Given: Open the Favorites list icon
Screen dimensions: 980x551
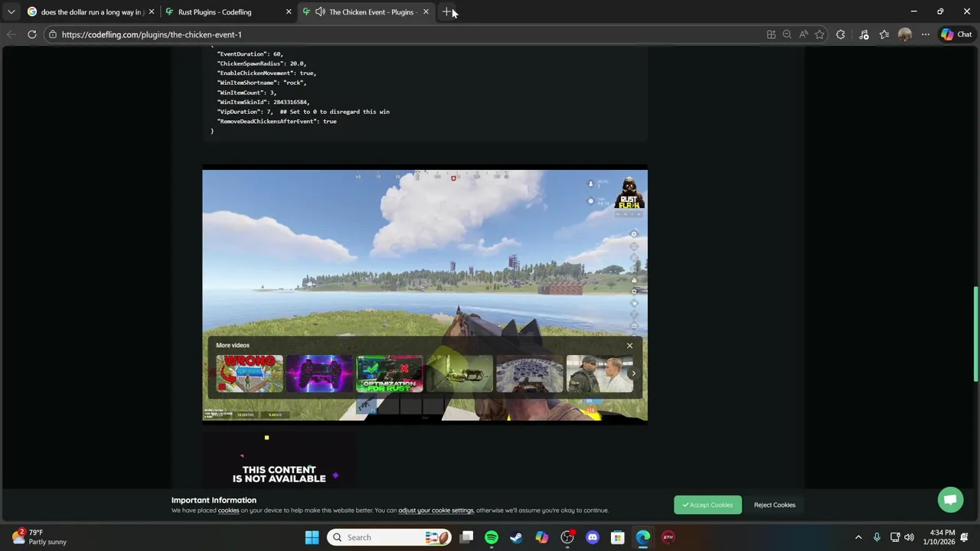Looking at the screenshot, I should [x=884, y=34].
